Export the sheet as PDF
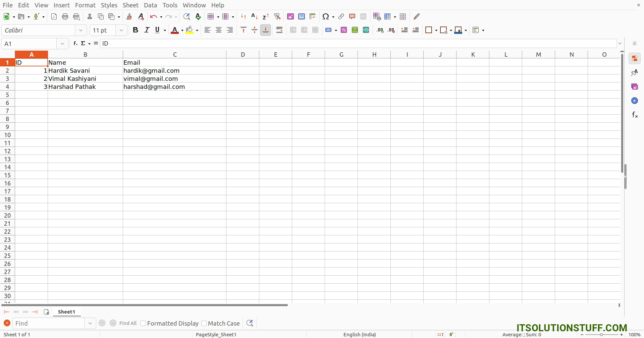The width and height of the screenshot is (644, 338). [x=54, y=16]
